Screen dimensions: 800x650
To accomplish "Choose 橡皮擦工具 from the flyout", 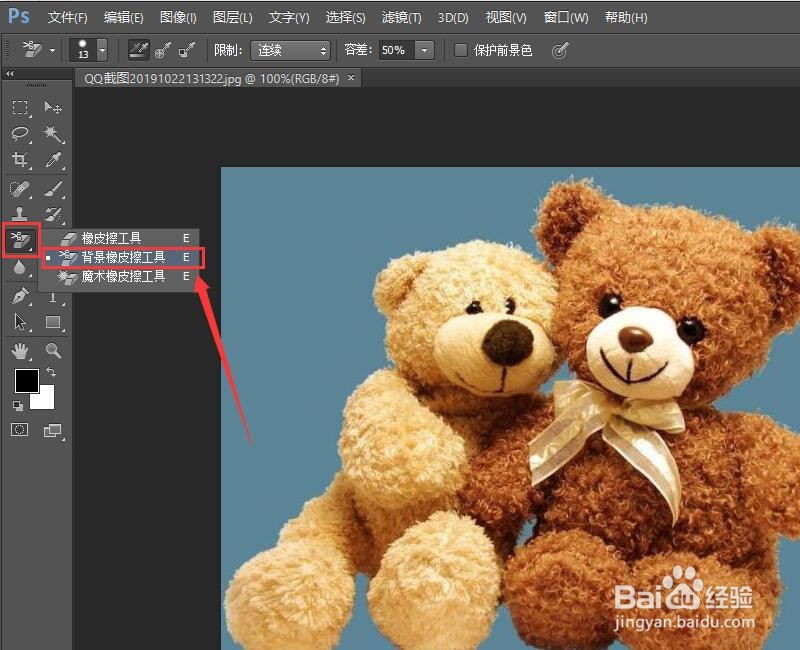I will pos(120,238).
